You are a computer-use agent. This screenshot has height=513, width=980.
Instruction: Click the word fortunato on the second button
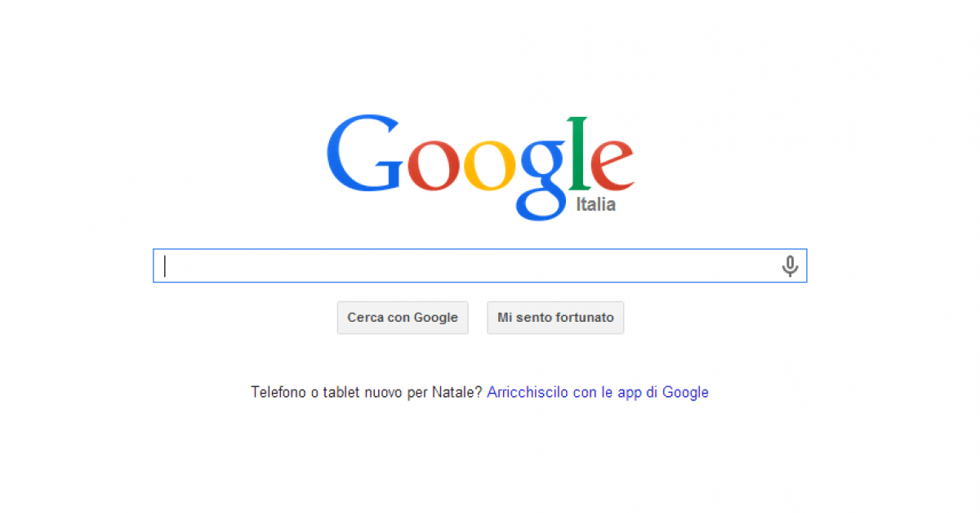585,318
